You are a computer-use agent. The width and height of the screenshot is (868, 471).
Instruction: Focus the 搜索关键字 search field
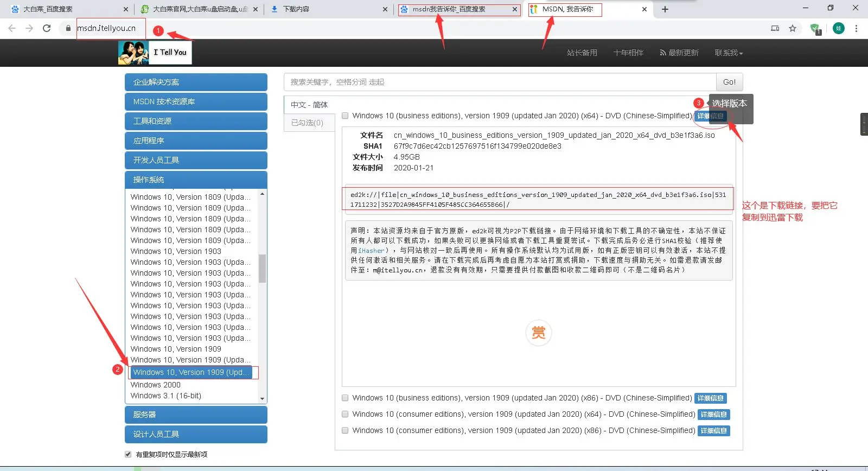(500, 82)
